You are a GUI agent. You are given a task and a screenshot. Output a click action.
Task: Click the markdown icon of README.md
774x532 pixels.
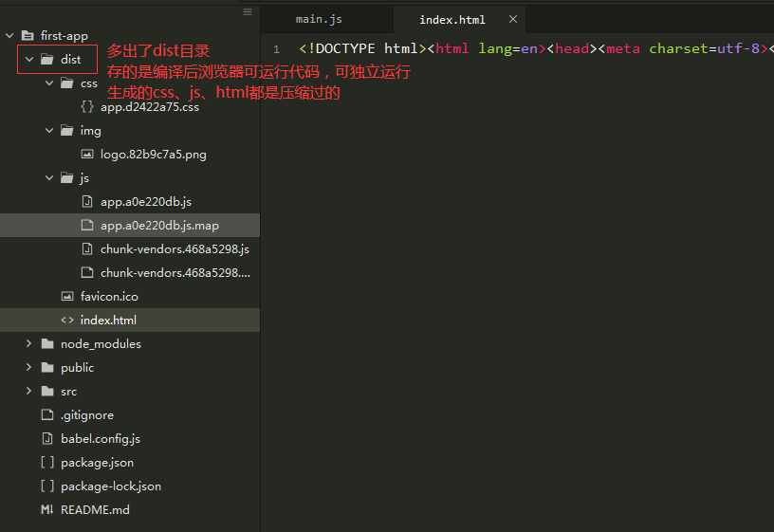tap(47, 509)
